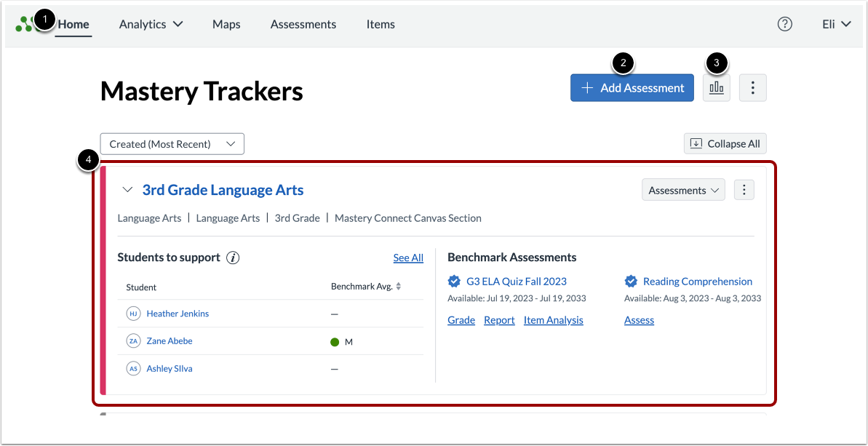Switch to the Maps tab
The image size is (868, 446).
point(226,24)
